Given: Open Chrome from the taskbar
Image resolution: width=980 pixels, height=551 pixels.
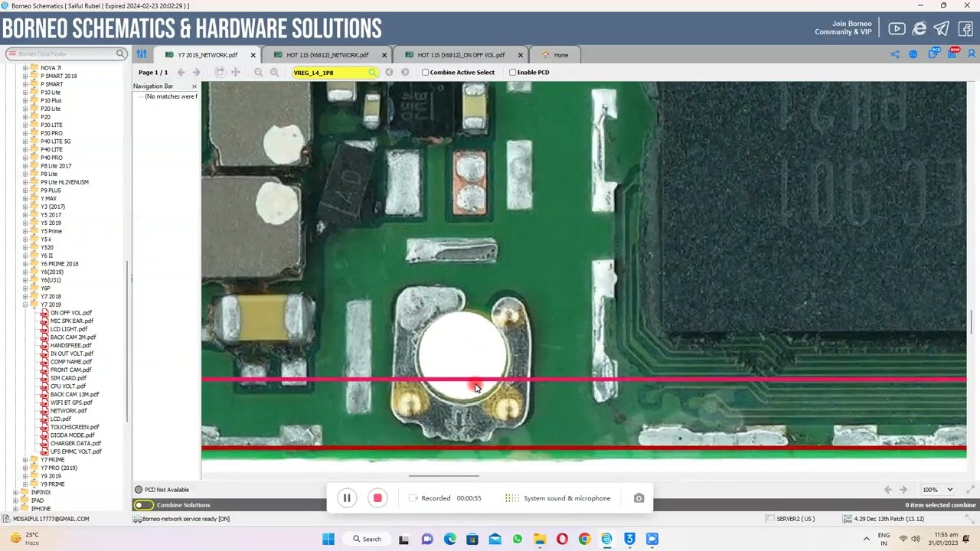Looking at the screenshot, I should (584, 539).
